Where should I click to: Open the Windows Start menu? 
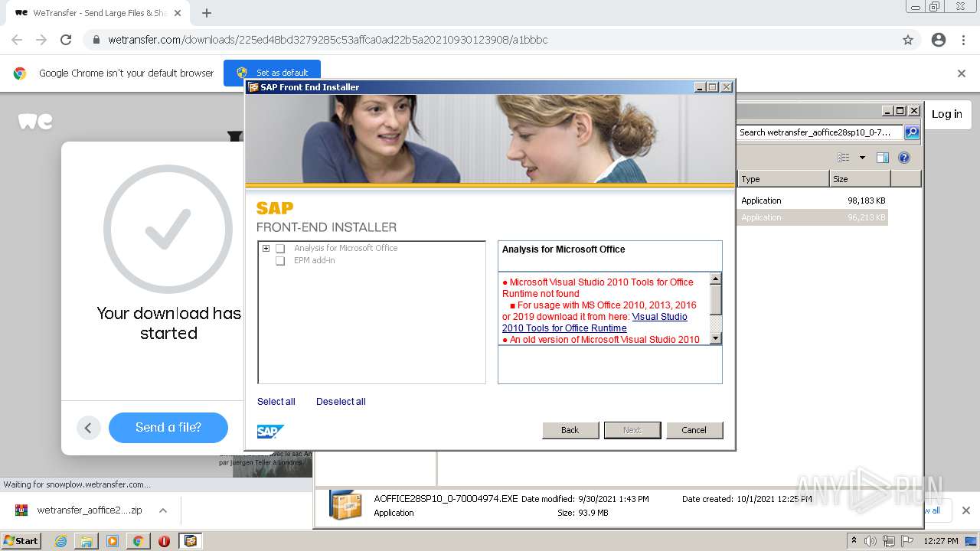click(21, 541)
